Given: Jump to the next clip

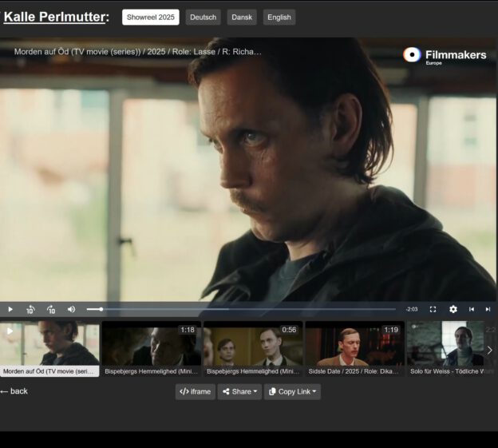Looking at the screenshot, I should [x=488, y=309].
